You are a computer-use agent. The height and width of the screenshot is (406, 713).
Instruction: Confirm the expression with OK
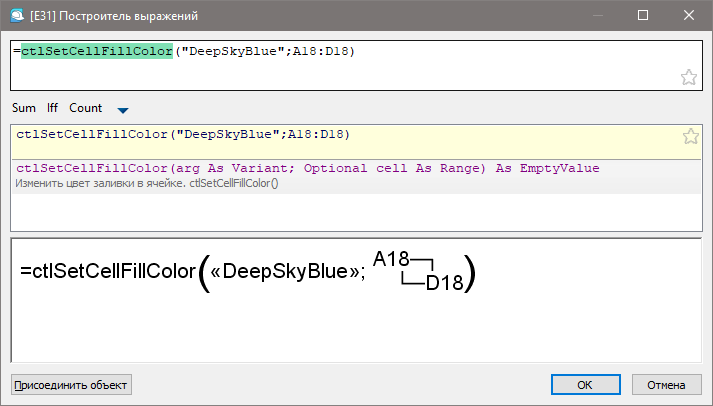click(x=585, y=384)
